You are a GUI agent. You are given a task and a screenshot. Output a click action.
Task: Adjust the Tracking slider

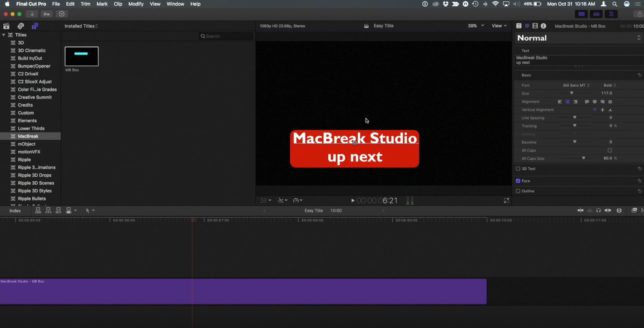575,126
